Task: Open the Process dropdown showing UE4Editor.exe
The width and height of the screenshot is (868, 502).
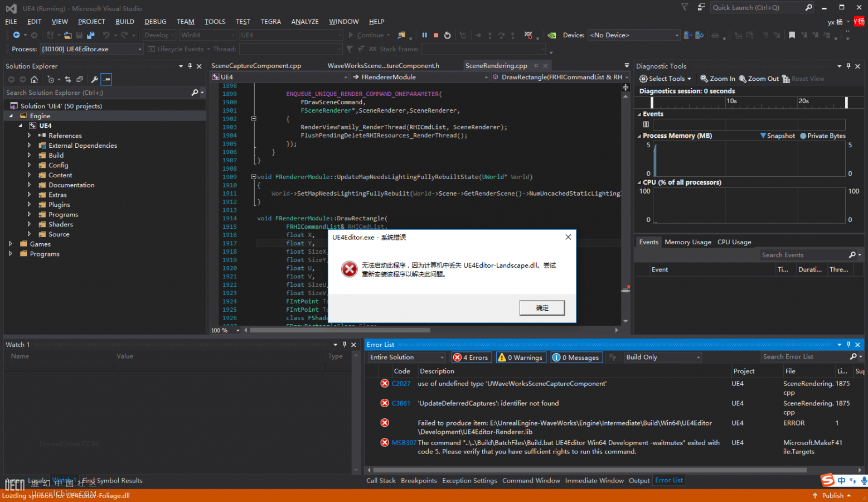Action: coord(92,49)
